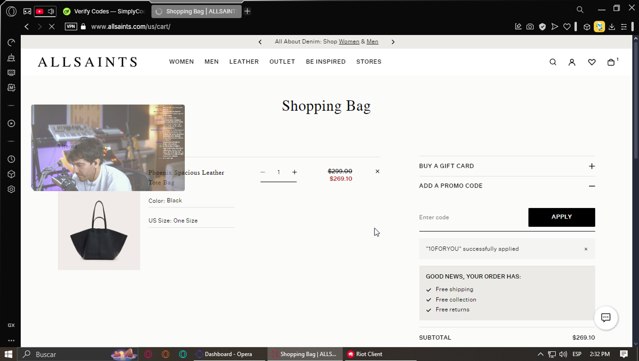Add page to bookmarks with heart icon
This screenshot has height=361, width=639.
point(567,26)
